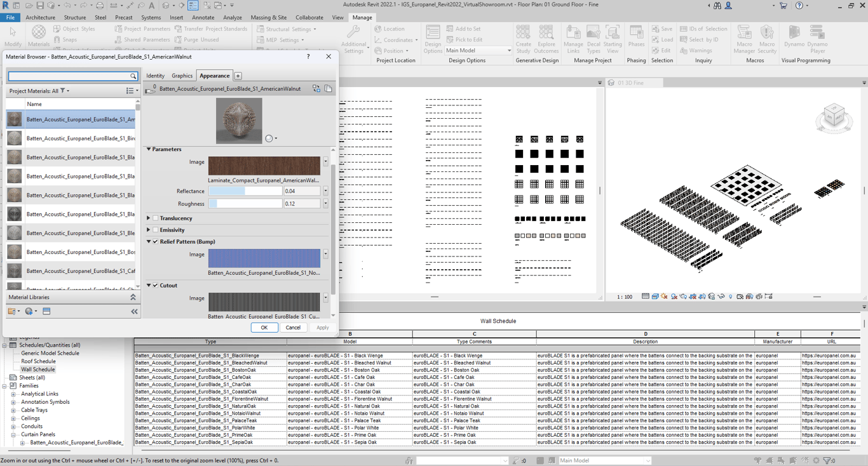The width and height of the screenshot is (868, 466).
Task: Open the Collaborate ribbon tab
Action: pyautogui.click(x=309, y=18)
